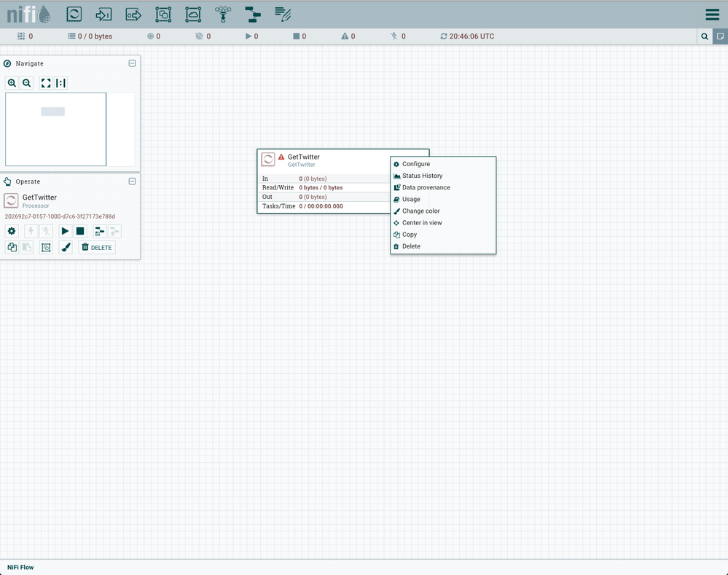Click the NiFi Flow breadcrumb link
Viewport: 728px width, 575px height.
click(20, 567)
